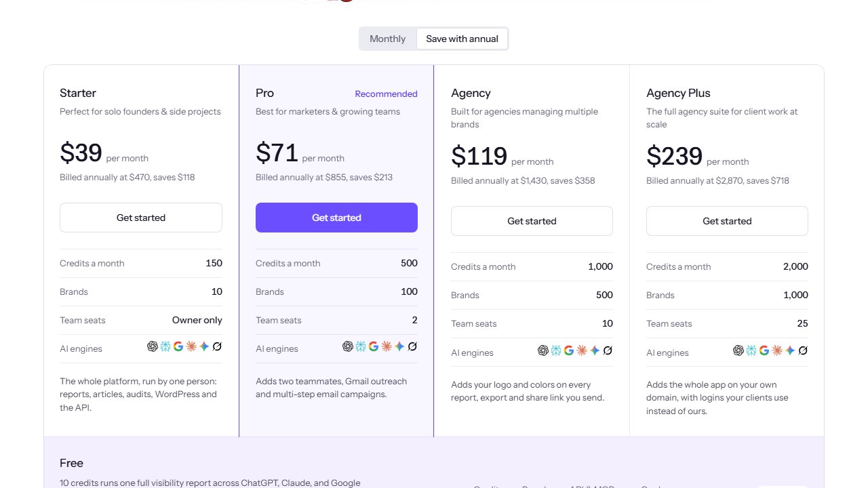
Task: Click 'Perfect for solo founders & side projects'
Action: coord(140,111)
